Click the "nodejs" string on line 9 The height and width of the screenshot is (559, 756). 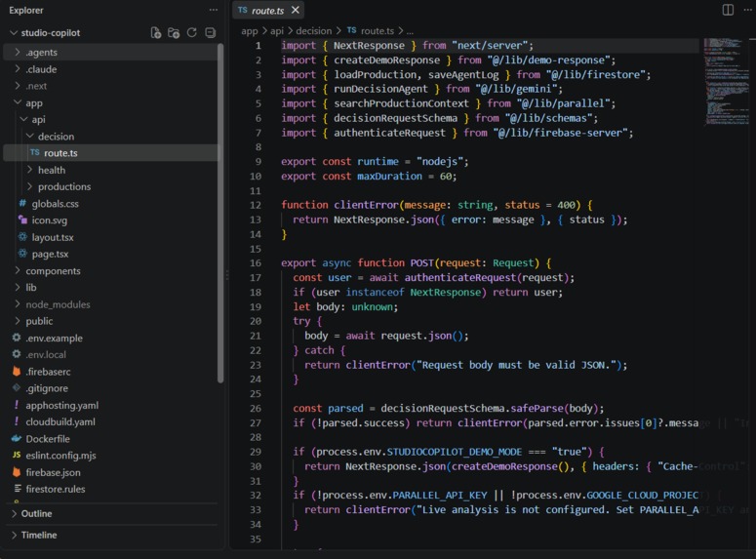pyautogui.click(x=440, y=162)
